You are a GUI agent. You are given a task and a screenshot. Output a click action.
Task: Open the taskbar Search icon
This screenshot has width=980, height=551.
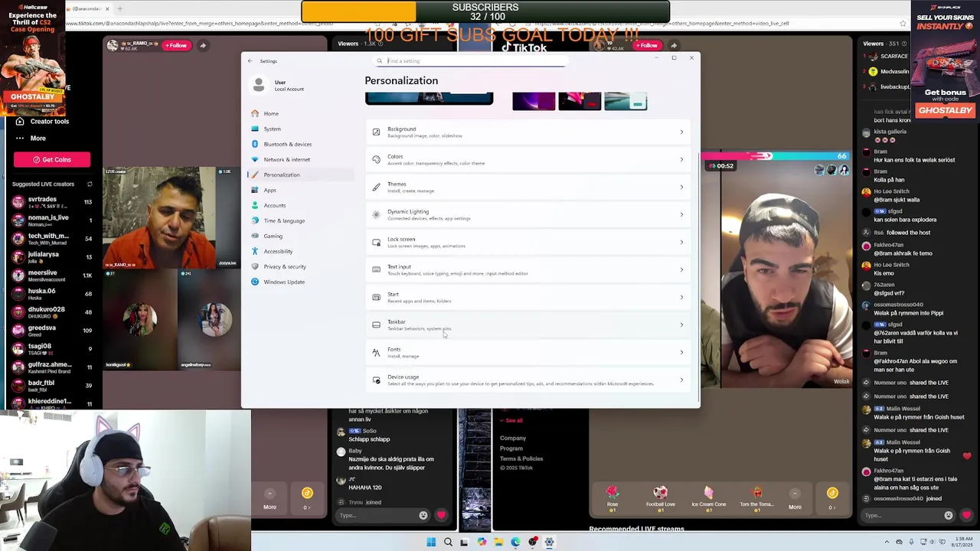point(448,542)
